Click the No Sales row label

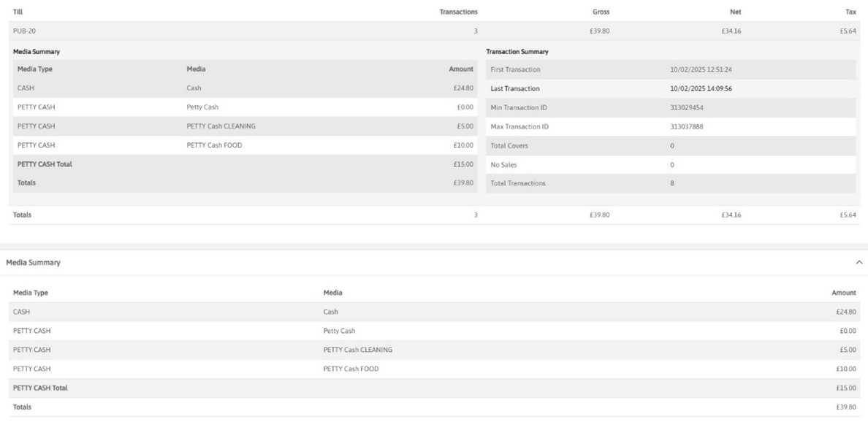tap(503, 165)
